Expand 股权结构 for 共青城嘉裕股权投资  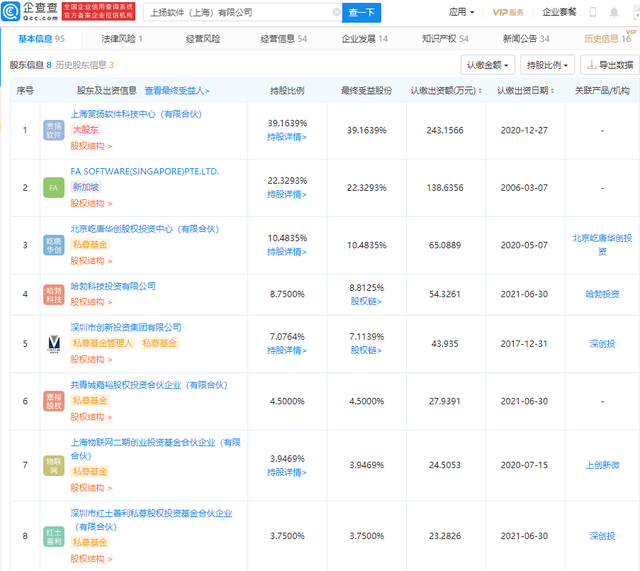click(91, 417)
